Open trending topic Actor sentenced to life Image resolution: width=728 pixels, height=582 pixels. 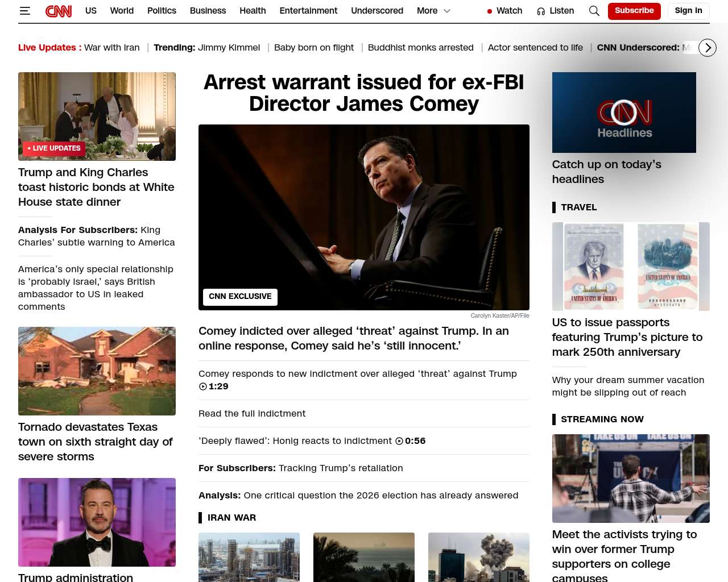pyautogui.click(x=535, y=48)
